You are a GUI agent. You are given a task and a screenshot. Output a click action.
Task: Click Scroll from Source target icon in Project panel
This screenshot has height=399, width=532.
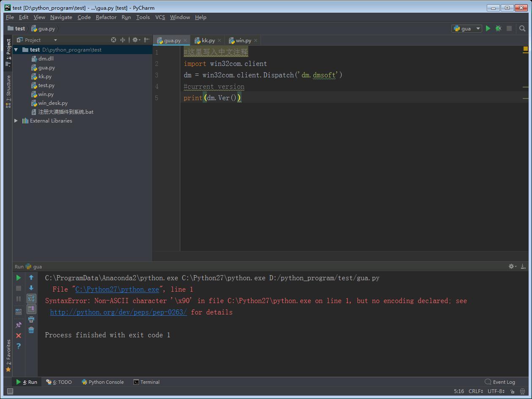114,40
